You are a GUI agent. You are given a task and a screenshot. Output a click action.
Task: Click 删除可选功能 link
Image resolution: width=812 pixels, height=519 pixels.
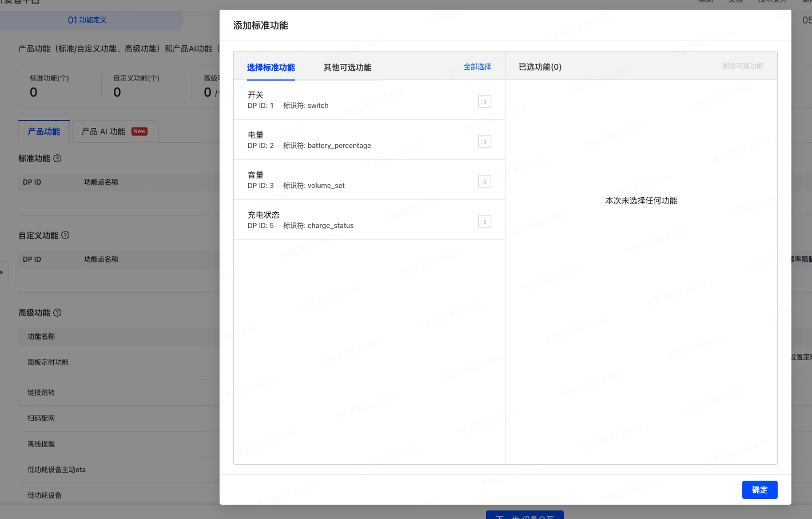(742, 66)
